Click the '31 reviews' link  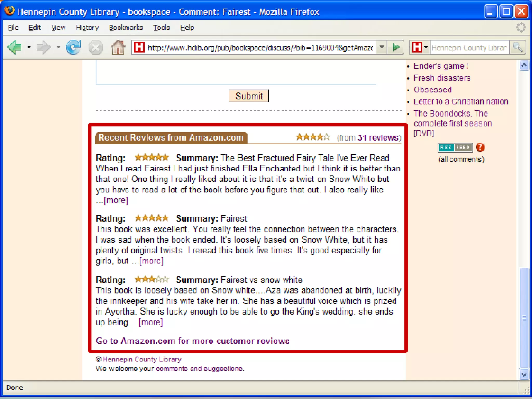click(378, 138)
